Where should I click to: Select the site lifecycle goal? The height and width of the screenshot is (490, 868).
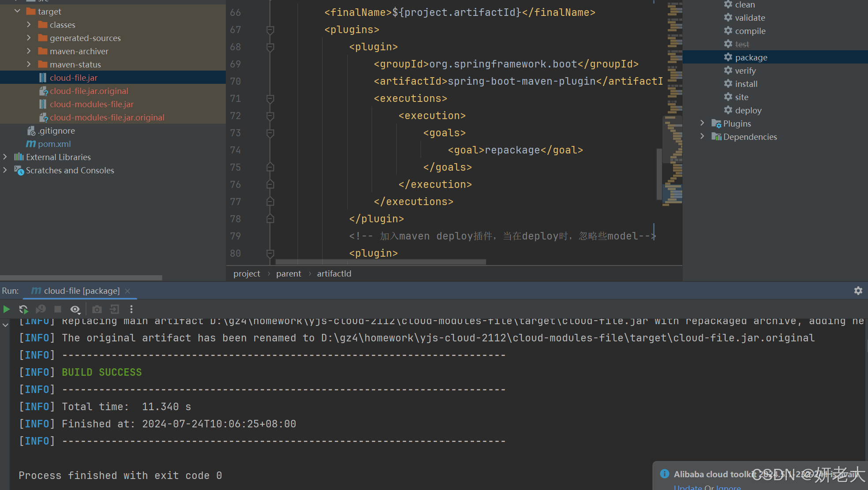coord(741,97)
